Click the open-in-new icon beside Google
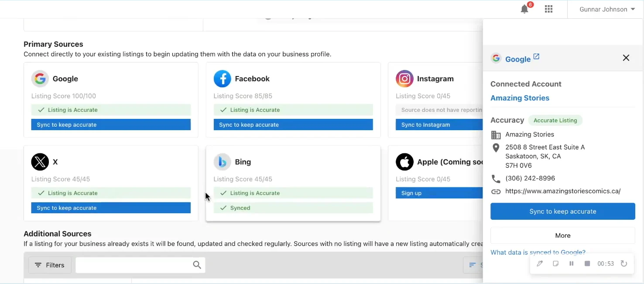 [537, 56]
